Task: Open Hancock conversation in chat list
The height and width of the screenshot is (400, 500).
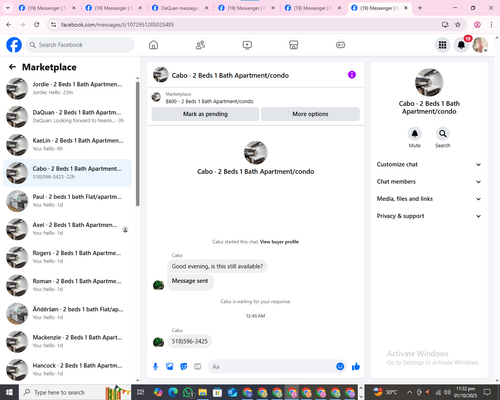Action: (x=67, y=370)
